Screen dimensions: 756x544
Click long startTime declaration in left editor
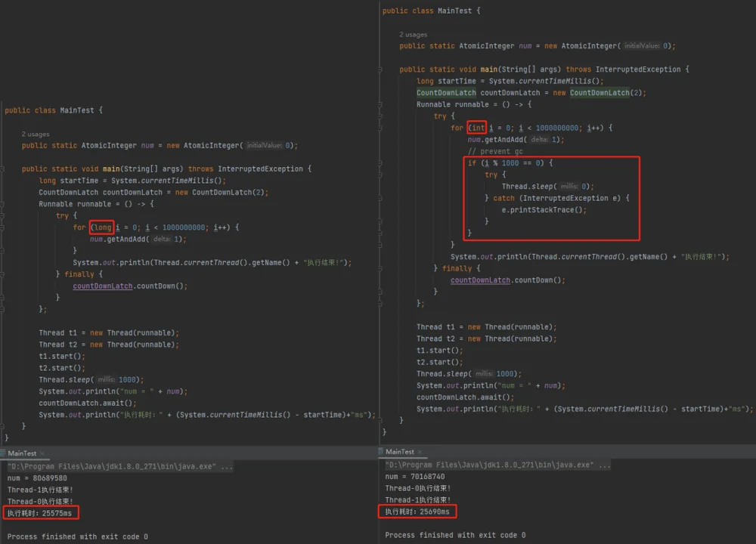coord(132,181)
